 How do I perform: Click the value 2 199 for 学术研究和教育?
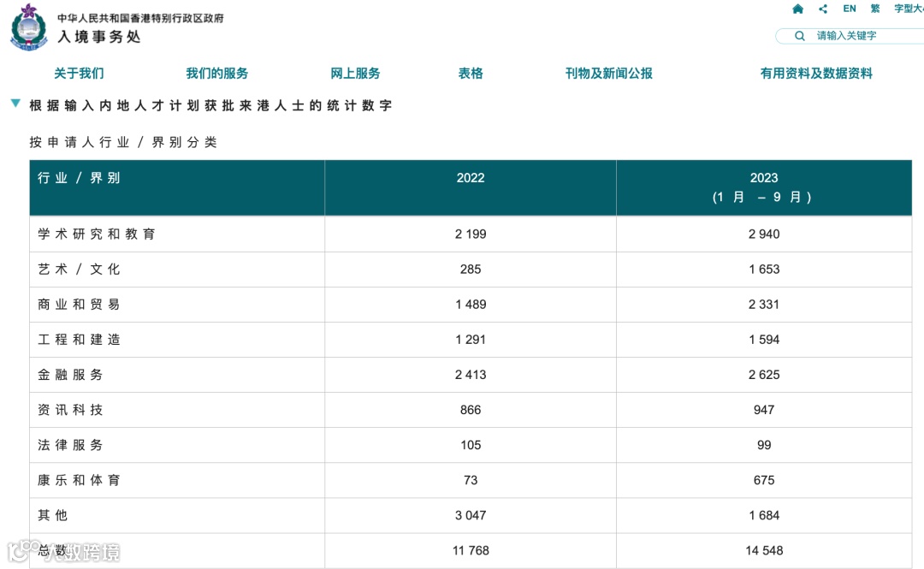(x=471, y=234)
